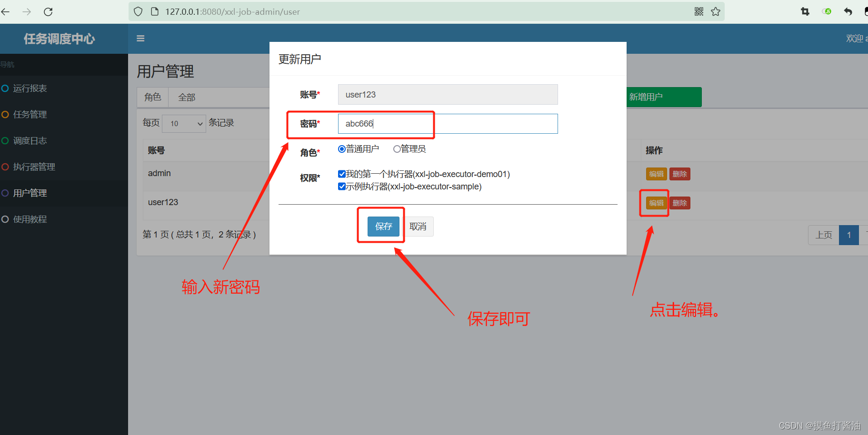Select the 普通用户 role radio button
The image size is (868, 435).
click(341, 149)
